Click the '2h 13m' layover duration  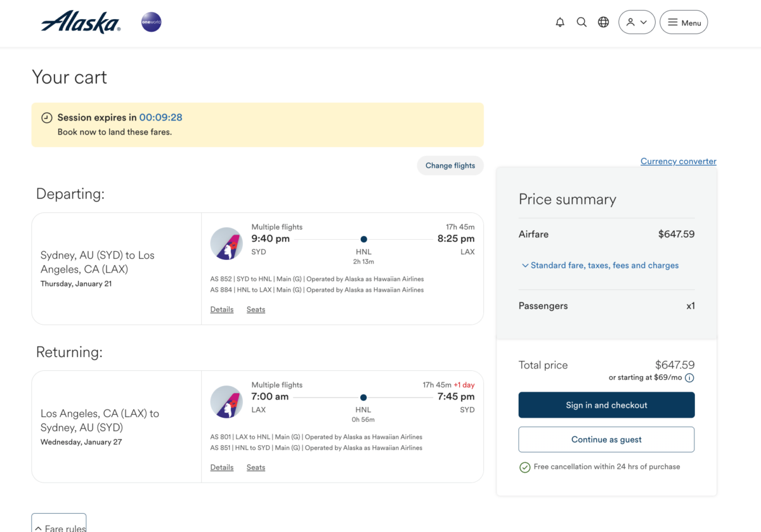364,261
